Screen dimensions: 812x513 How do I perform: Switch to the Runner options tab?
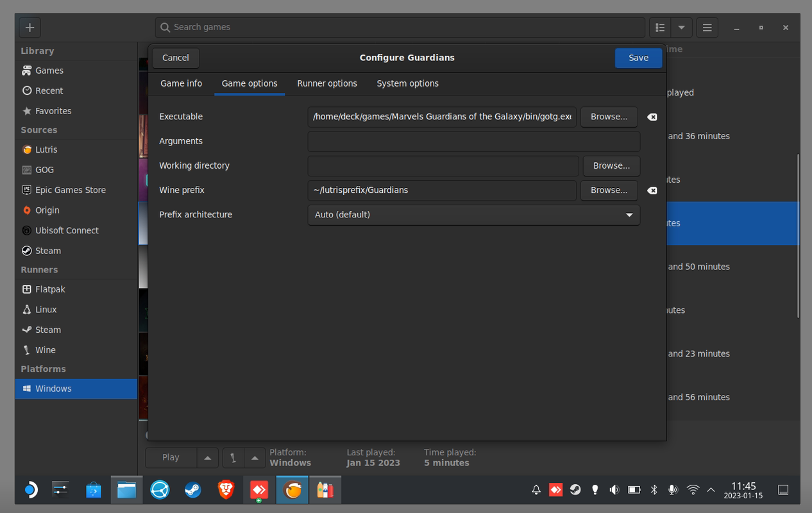click(327, 83)
